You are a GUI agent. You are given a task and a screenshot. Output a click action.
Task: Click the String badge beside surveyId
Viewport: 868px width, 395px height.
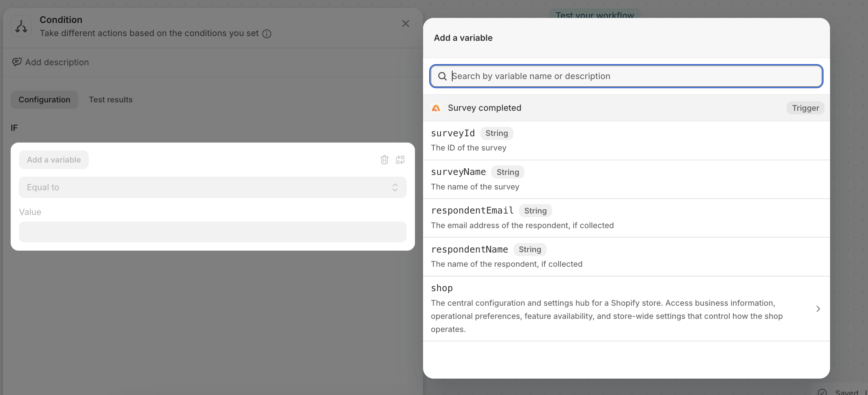(497, 133)
